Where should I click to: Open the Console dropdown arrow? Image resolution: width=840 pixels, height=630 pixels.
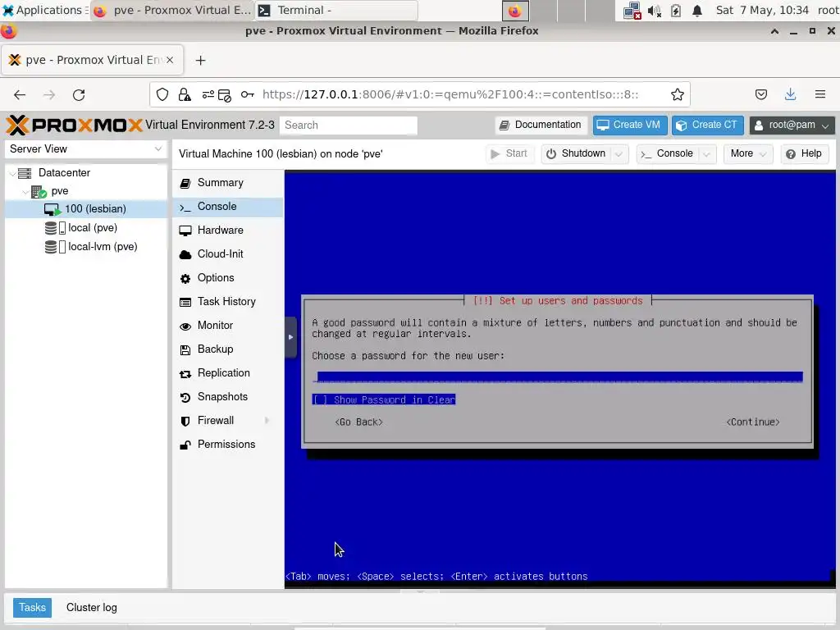click(x=707, y=153)
